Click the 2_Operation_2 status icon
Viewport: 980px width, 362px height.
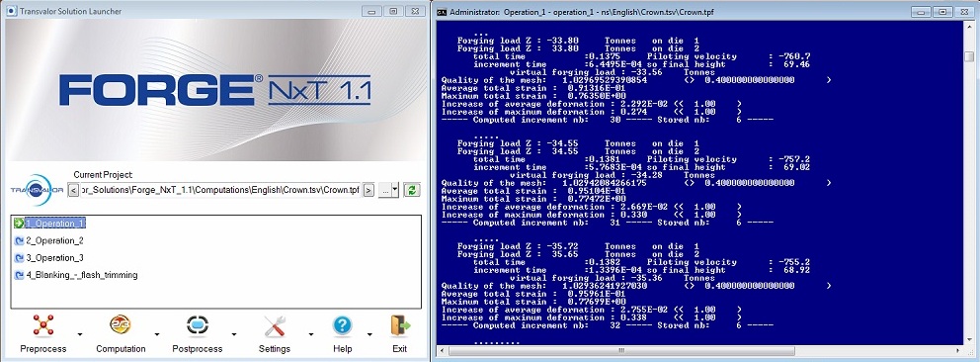coord(19,240)
